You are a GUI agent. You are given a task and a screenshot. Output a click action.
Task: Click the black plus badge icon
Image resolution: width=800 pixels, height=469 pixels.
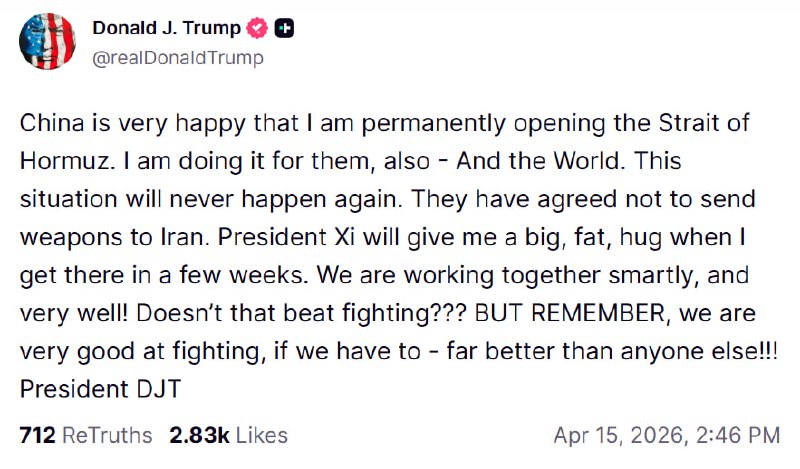(285, 29)
